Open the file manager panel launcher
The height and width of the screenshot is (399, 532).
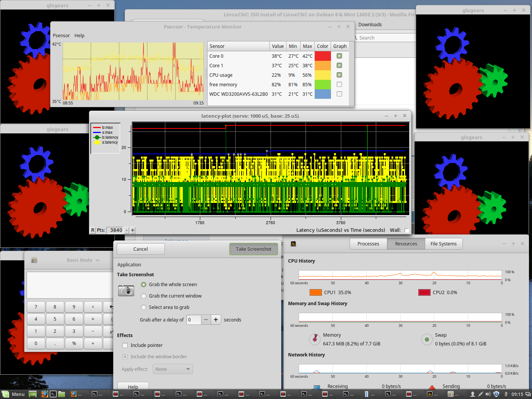[x=62, y=394]
